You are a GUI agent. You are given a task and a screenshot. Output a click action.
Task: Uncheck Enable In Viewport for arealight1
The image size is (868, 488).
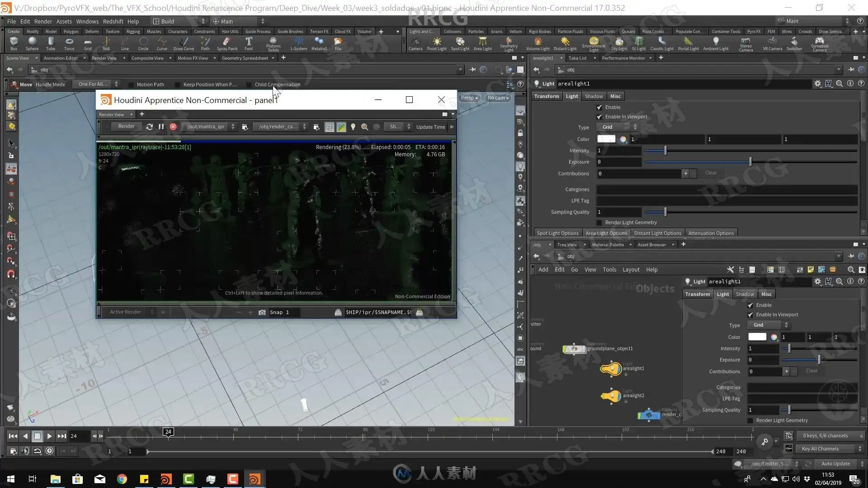[x=599, y=117]
